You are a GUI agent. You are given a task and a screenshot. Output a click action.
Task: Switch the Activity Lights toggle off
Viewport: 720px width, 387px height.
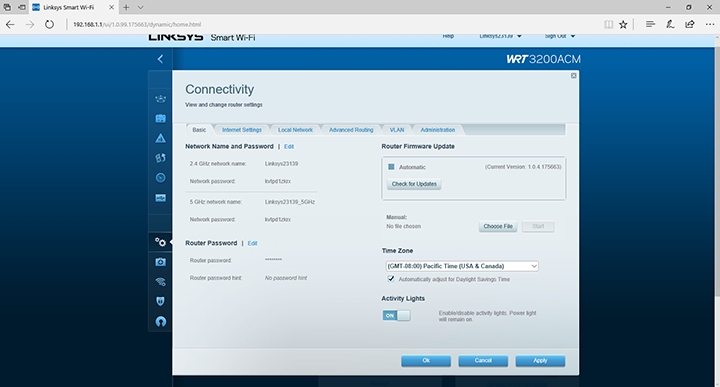coord(396,315)
